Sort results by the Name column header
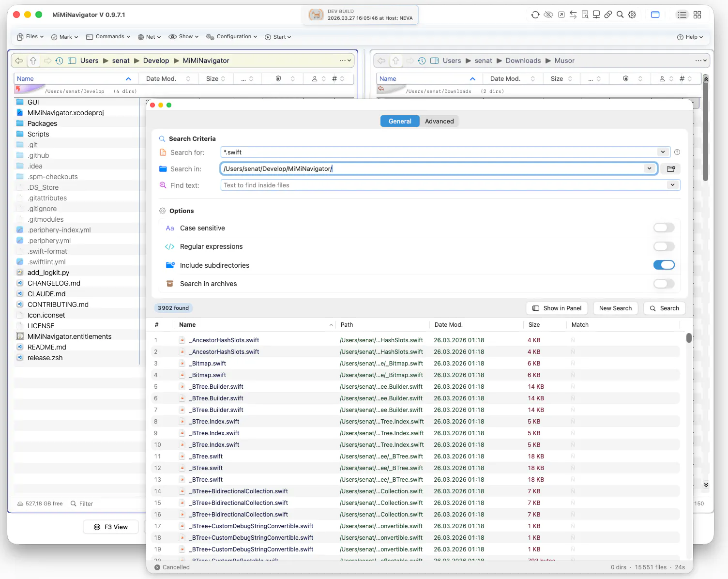728x579 pixels. [x=255, y=325]
